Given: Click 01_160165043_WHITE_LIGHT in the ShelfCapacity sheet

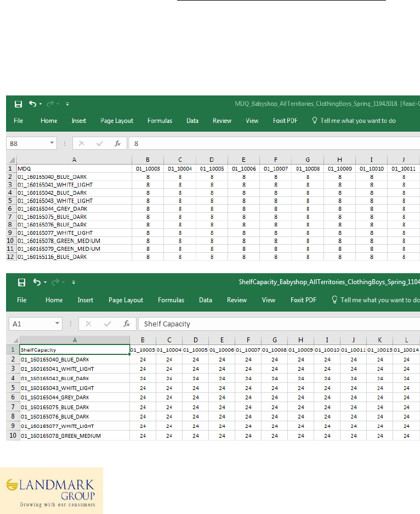Looking at the screenshot, I should click(x=75, y=388).
